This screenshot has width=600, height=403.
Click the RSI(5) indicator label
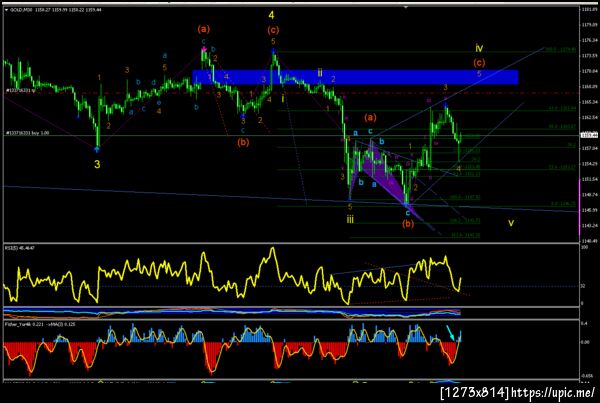point(20,248)
